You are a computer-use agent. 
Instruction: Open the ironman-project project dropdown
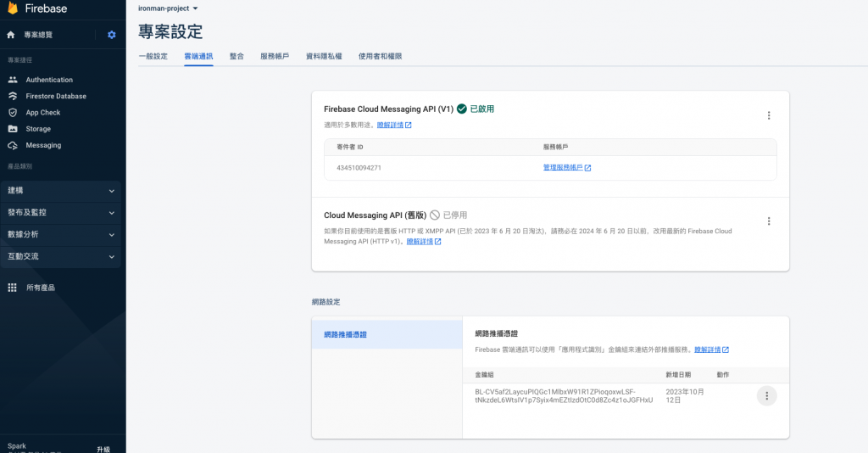(x=169, y=8)
